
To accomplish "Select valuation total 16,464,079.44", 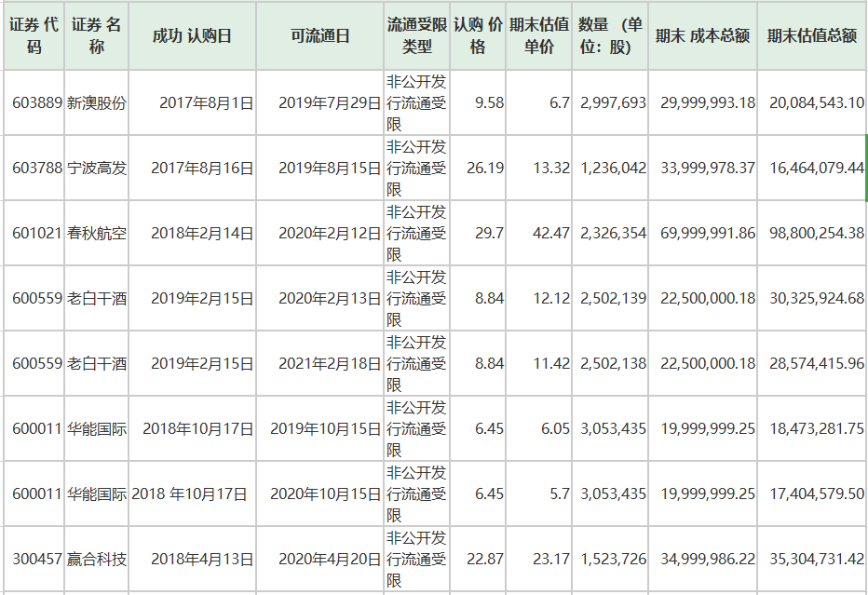I will [x=817, y=168].
